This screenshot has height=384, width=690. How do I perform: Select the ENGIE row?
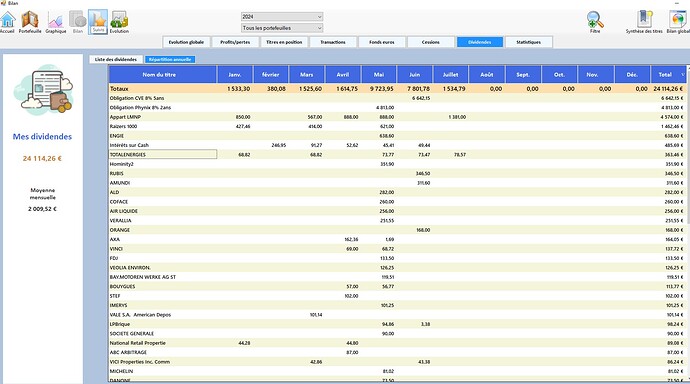click(x=397, y=136)
